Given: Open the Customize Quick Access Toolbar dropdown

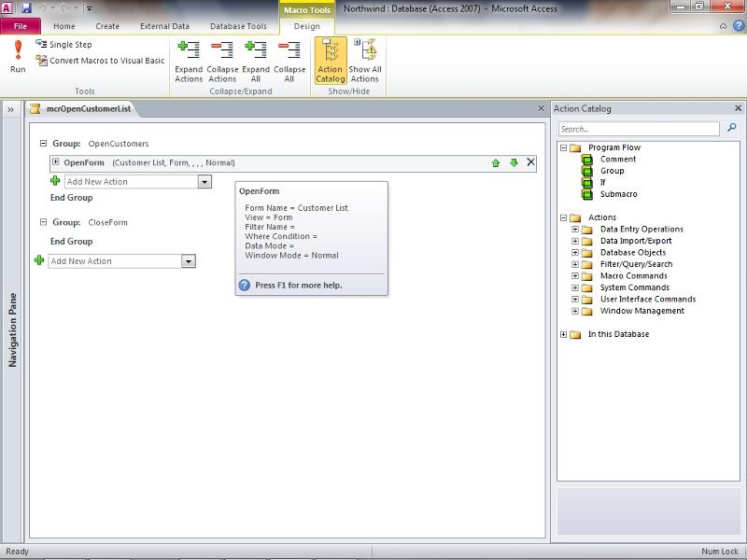Looking at the screenshot, I should pyautogui.click(x=90, y=8).
